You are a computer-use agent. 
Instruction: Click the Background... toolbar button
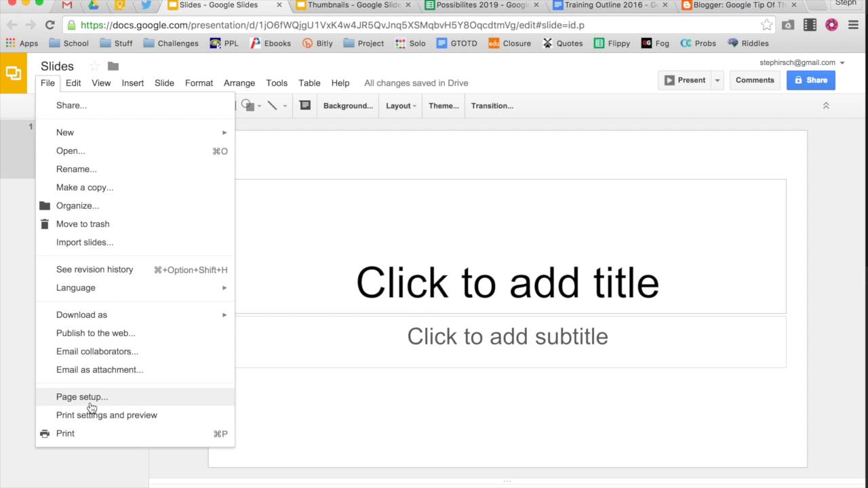348,106
